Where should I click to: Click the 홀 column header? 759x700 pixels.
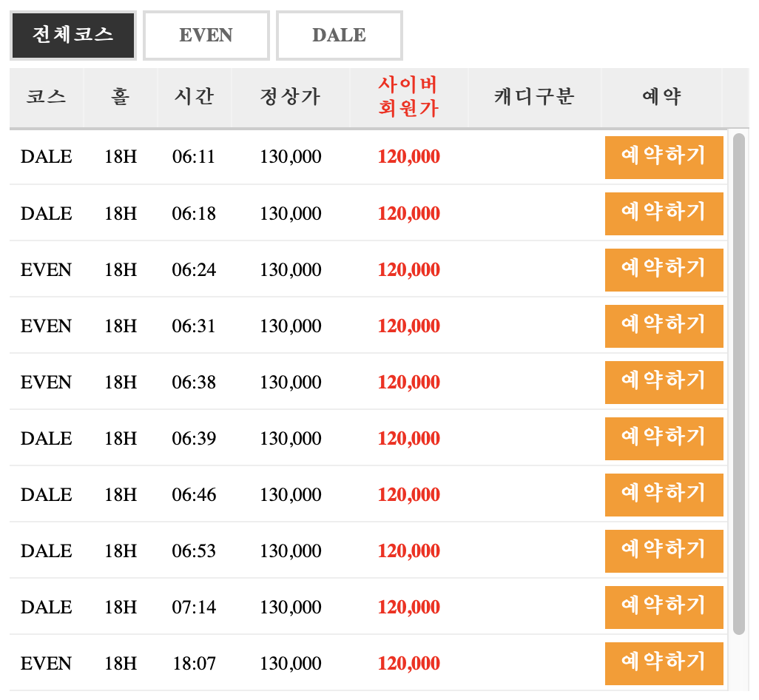click(121, 97)
